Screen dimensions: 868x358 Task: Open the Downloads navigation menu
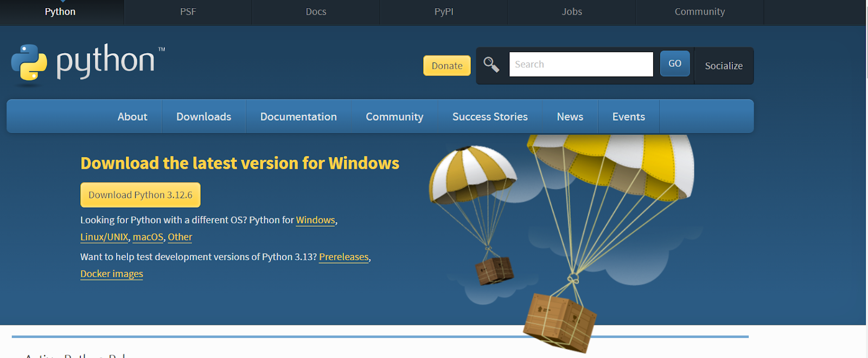pos(204,117)
